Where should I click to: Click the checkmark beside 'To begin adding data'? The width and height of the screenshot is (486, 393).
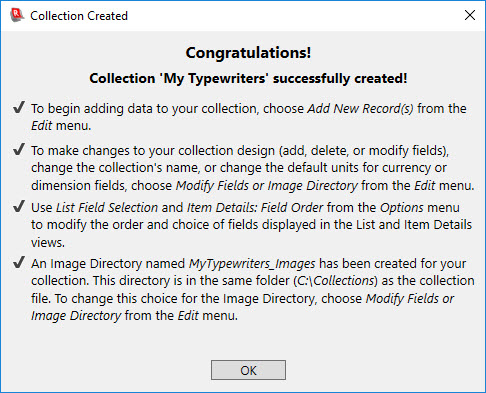tap(19, 108)
